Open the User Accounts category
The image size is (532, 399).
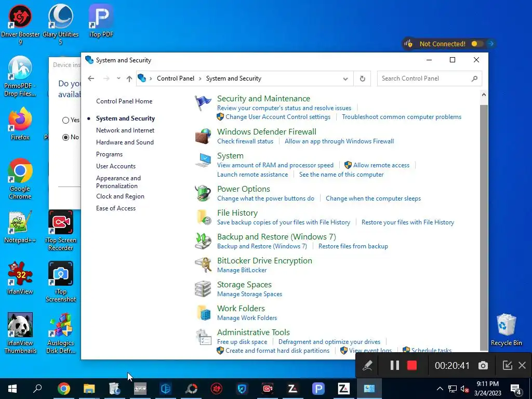[116, 166]
